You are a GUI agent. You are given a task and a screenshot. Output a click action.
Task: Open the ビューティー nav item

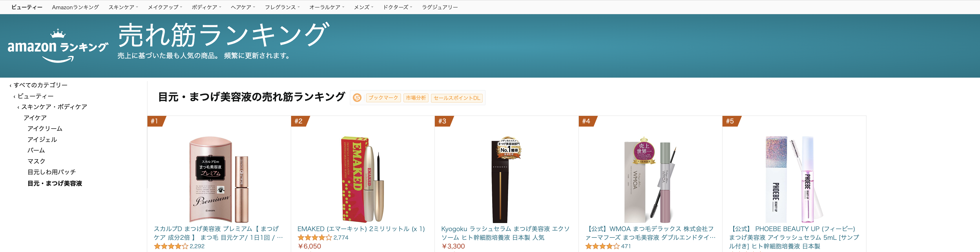coord(27,7)
